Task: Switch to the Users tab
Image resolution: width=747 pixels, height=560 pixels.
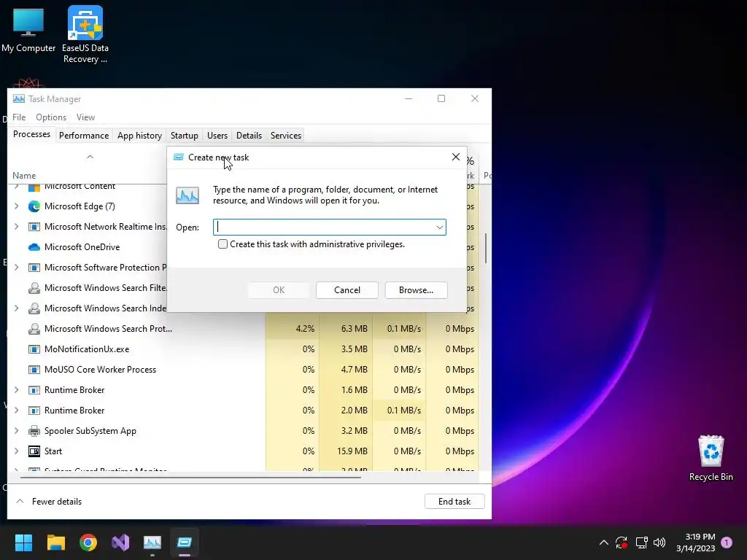Action: tap(217, 136)
